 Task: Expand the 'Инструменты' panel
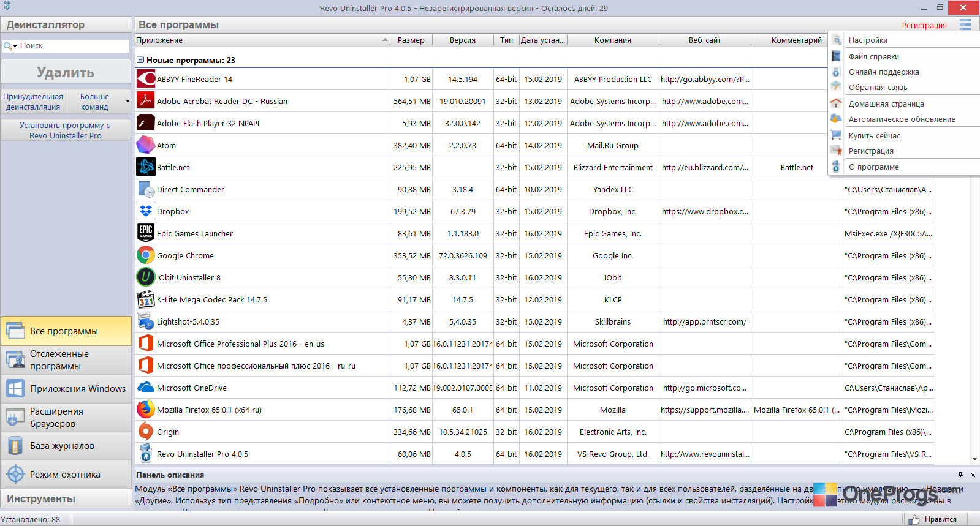pyautogui.click(x=66, y=498)
